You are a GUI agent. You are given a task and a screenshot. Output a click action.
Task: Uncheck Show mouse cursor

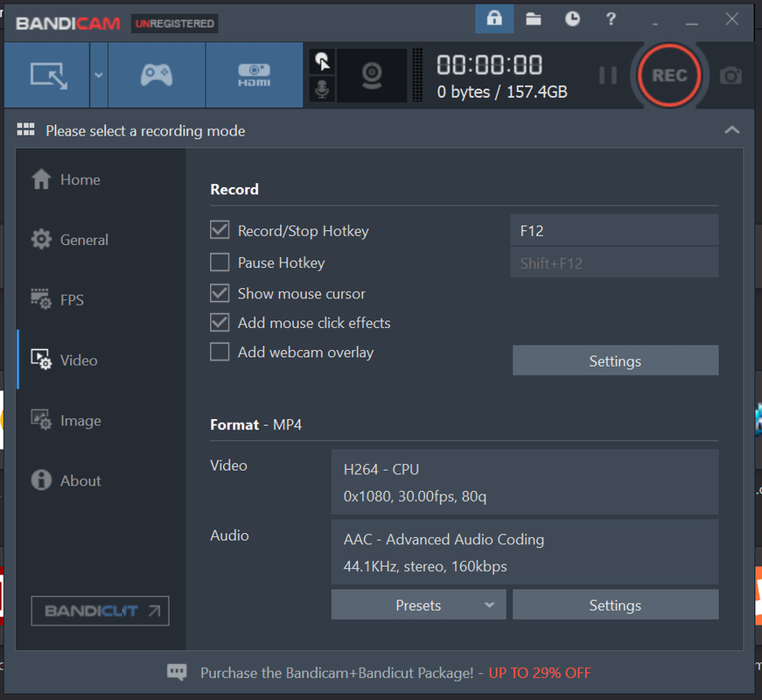(220, 293)
